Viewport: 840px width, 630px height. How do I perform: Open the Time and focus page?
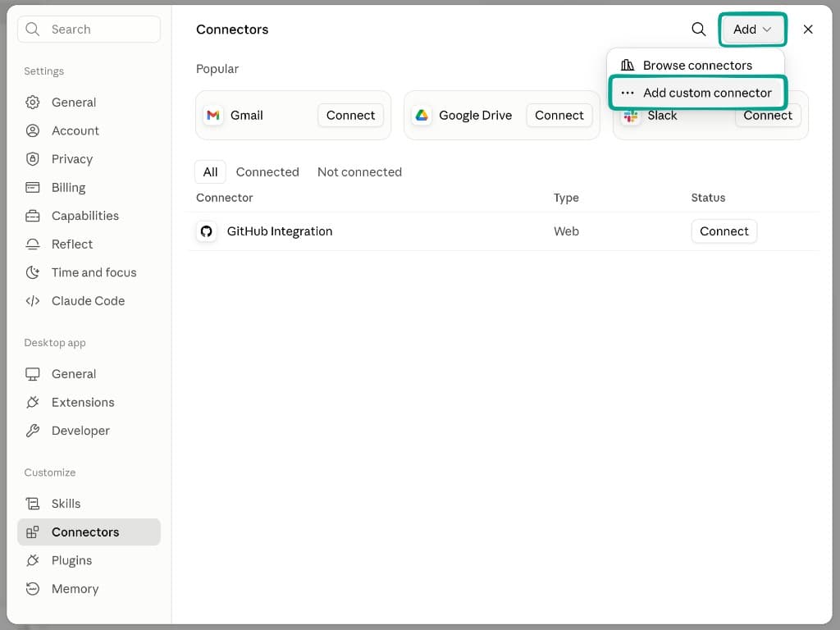pyautogui.click(x=89, y=272)
